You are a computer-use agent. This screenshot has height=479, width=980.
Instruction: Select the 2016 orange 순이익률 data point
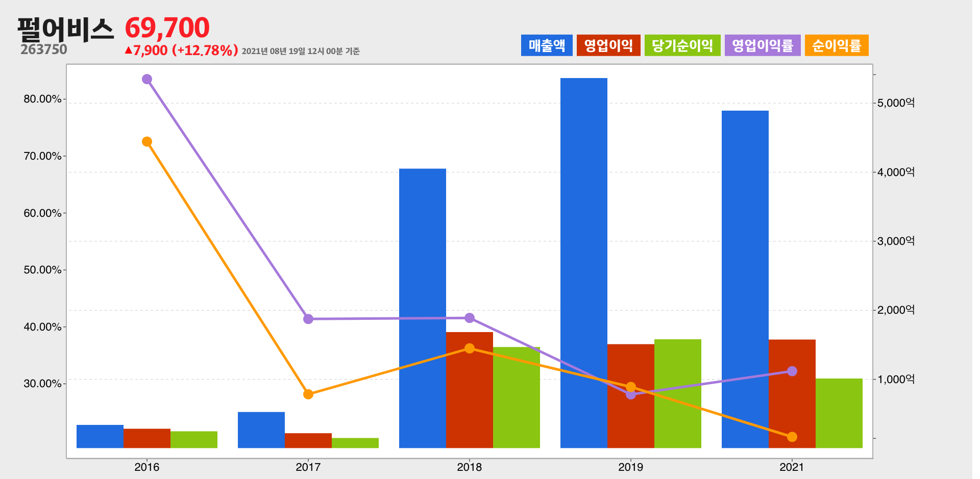point(147,142)
